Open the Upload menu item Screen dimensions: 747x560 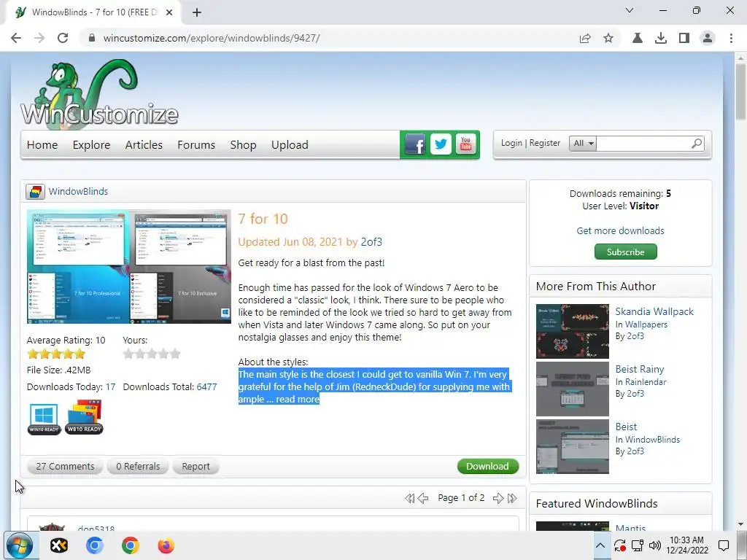290,145
